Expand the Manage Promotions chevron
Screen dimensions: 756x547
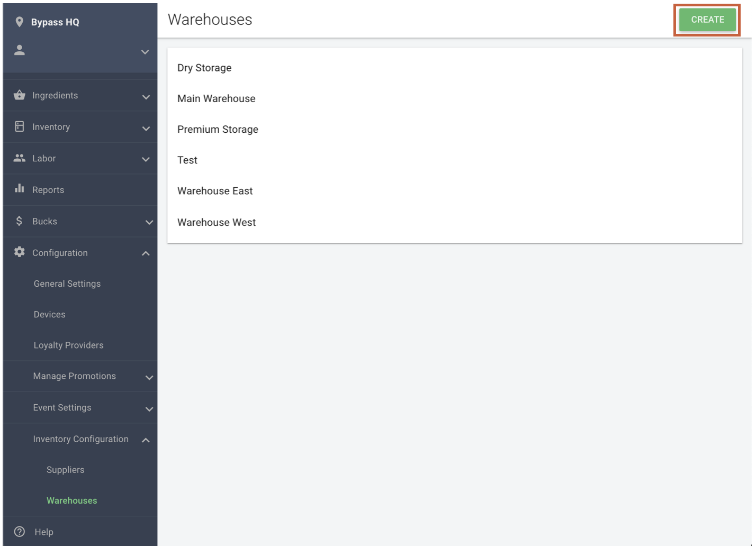click(x=149, y=377)
